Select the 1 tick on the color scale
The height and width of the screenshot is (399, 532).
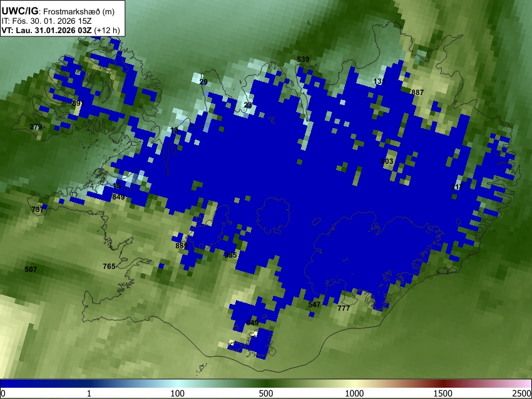pos(89,393)
